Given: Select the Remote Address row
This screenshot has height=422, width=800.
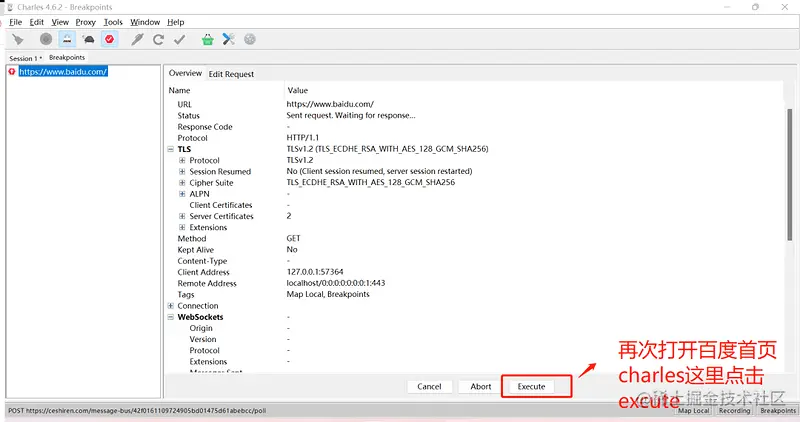Looking at the screenshot, I should point(475,283).
